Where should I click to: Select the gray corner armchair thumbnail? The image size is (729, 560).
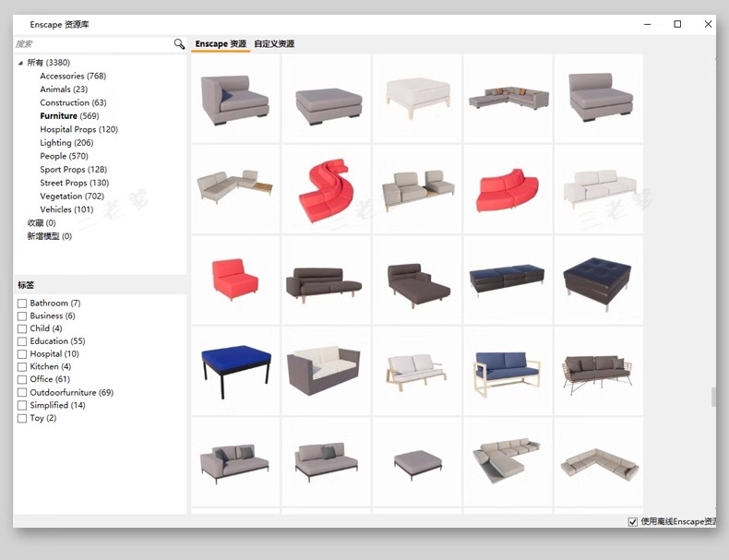coord(235,99)
